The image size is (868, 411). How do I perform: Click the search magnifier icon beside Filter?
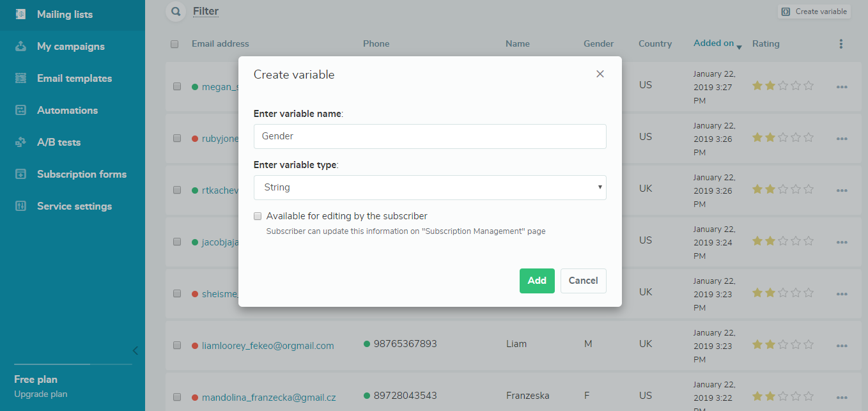[x=174, y=11]
